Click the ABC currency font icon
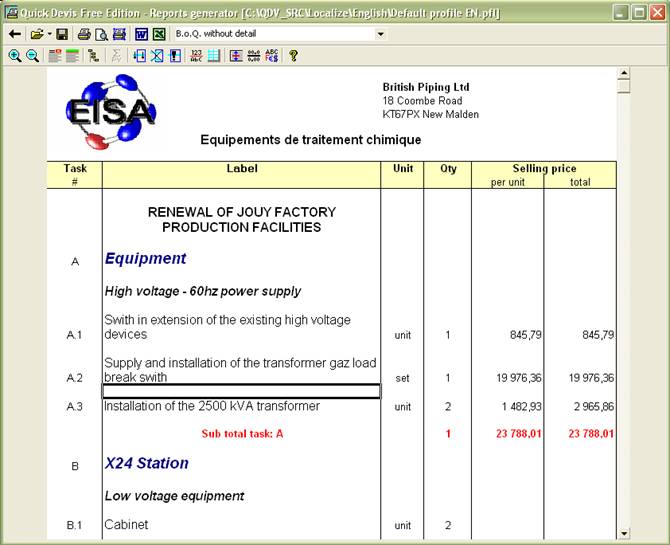 click(272, 56)
